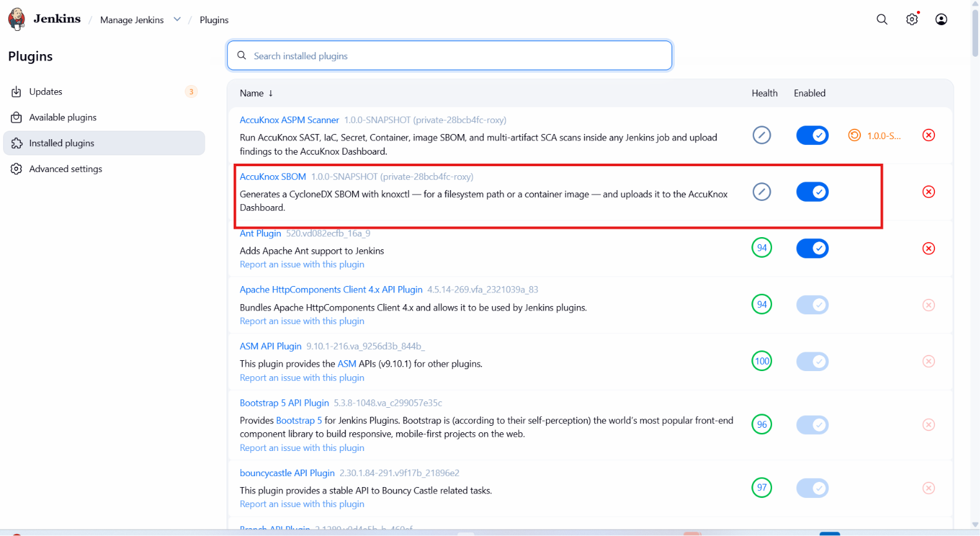Open the Updates section

coord(104,91)
